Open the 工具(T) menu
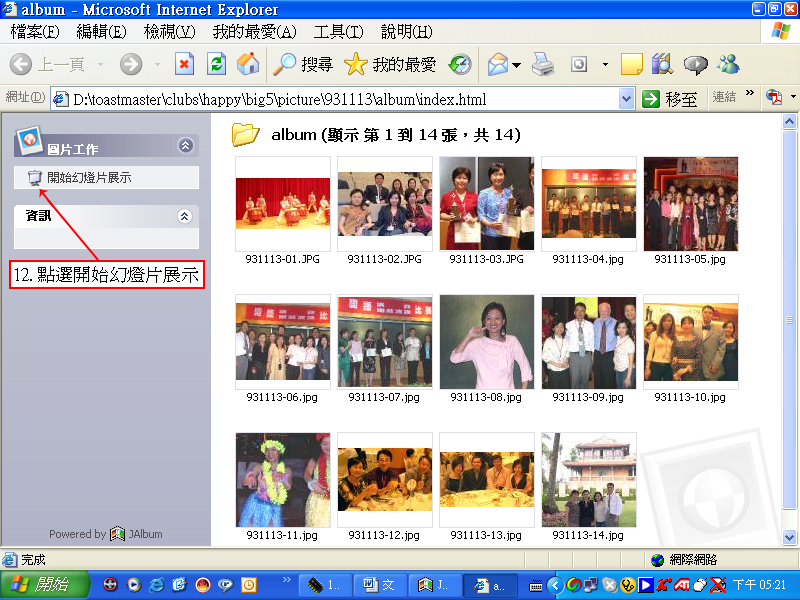Screen dimensions: 800x600 point(338,32)
